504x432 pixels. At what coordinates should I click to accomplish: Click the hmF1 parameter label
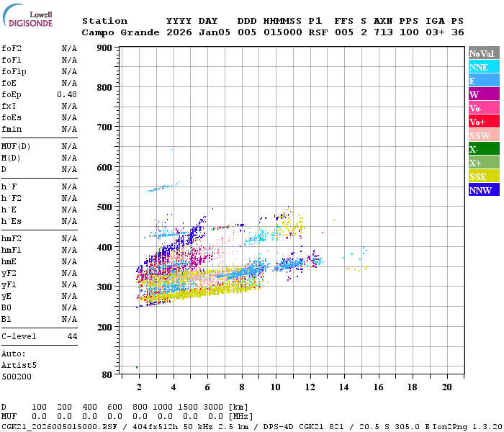[12, 250]
